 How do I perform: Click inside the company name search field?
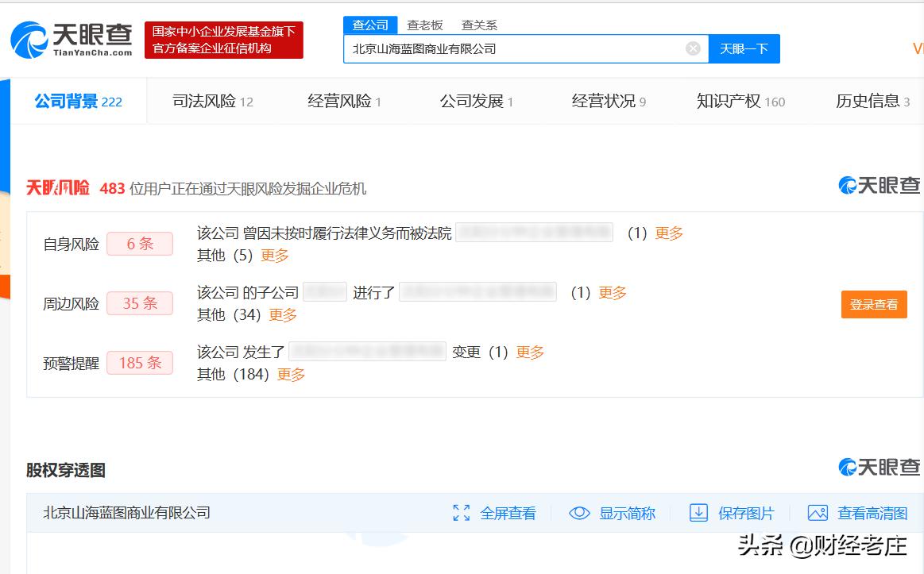point(516,48)
